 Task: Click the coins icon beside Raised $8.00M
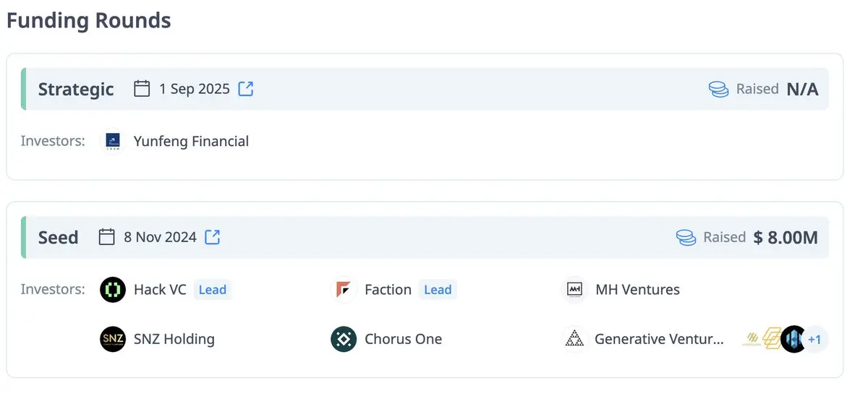pos(686,237)
